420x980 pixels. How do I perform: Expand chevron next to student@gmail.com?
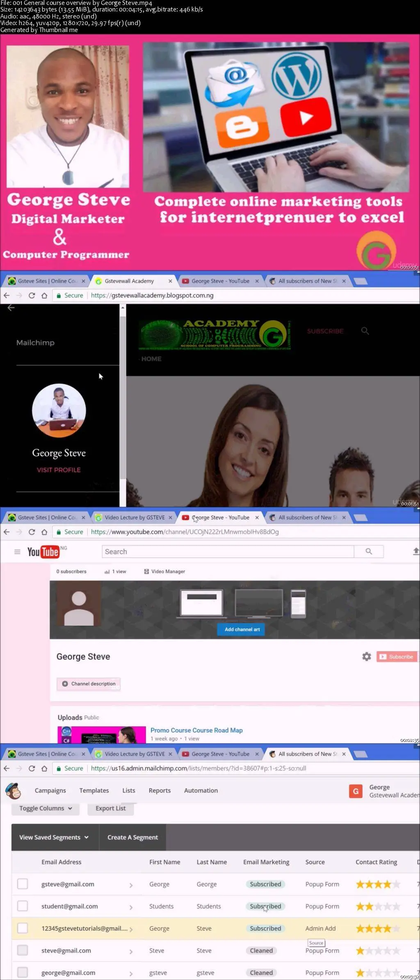131,907
